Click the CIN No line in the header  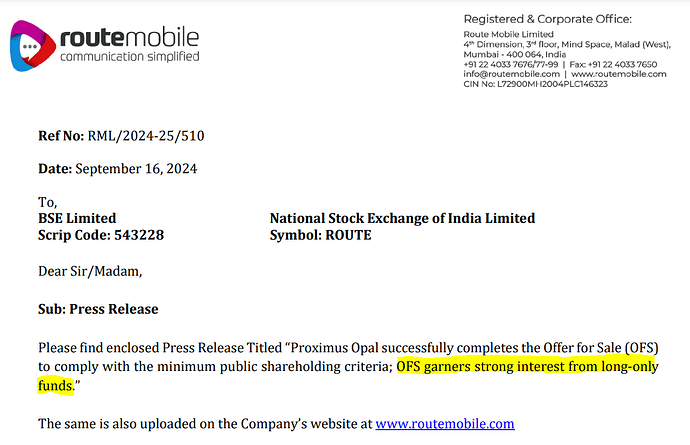click(x=535, y=83)
